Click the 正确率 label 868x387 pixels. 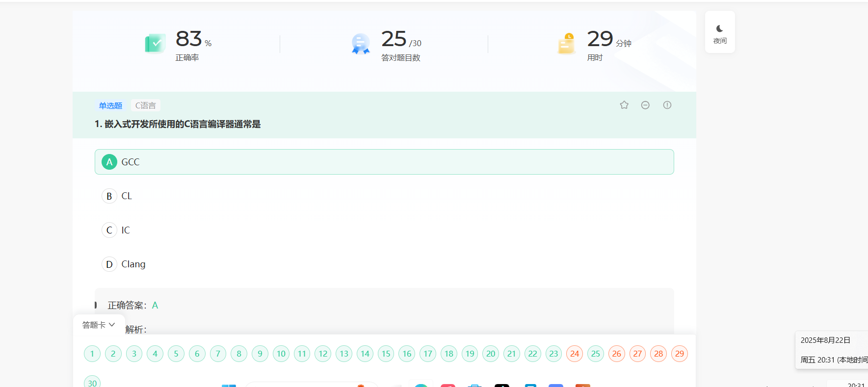(x=187, y=58)
